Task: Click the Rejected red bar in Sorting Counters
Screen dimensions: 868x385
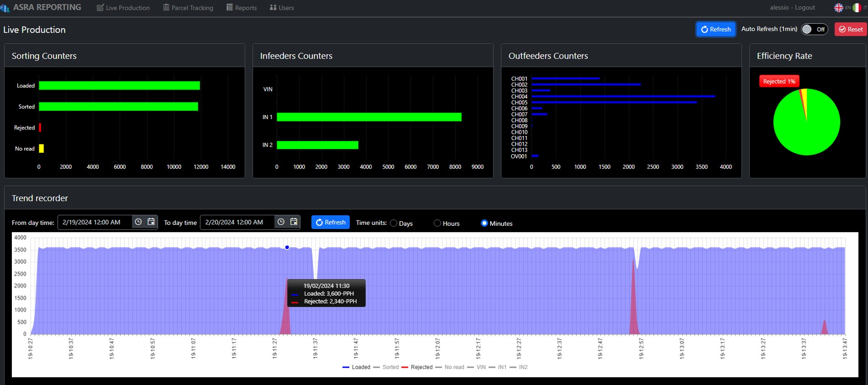Action: pos(40,127)
